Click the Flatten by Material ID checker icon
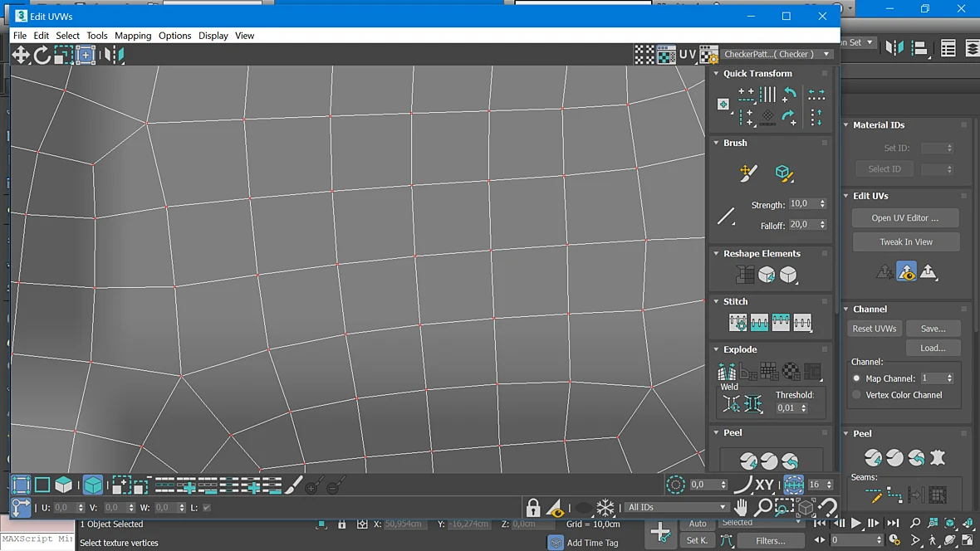The height and width of the screenshot is (551, 980). tap(791, 372)
